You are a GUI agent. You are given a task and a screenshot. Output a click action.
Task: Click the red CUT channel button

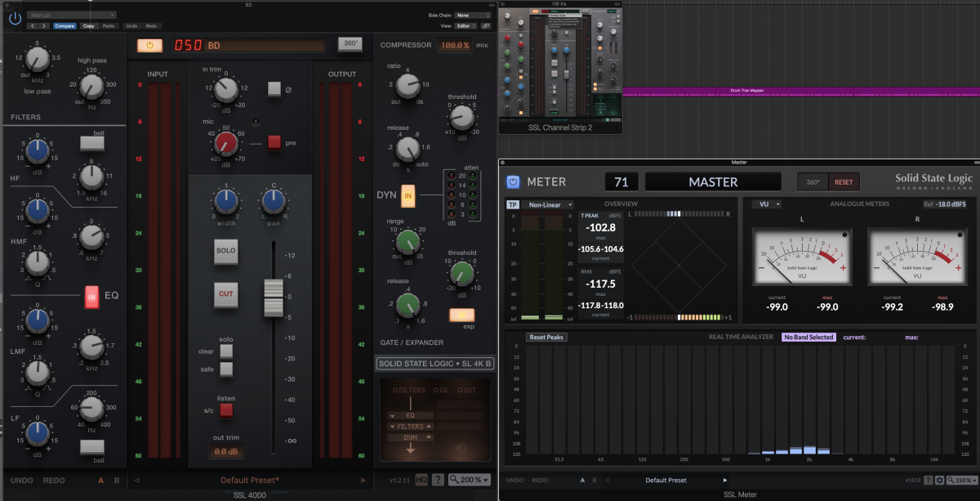point(226,294)
